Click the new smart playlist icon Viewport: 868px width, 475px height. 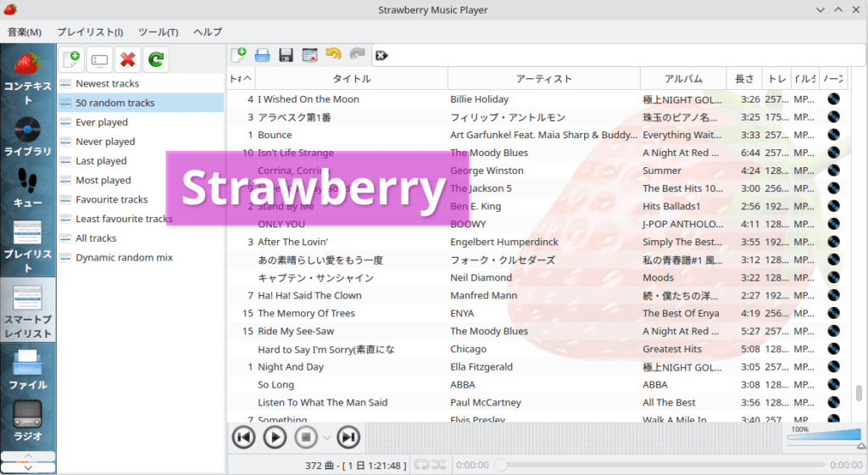[x=71, y=59]
